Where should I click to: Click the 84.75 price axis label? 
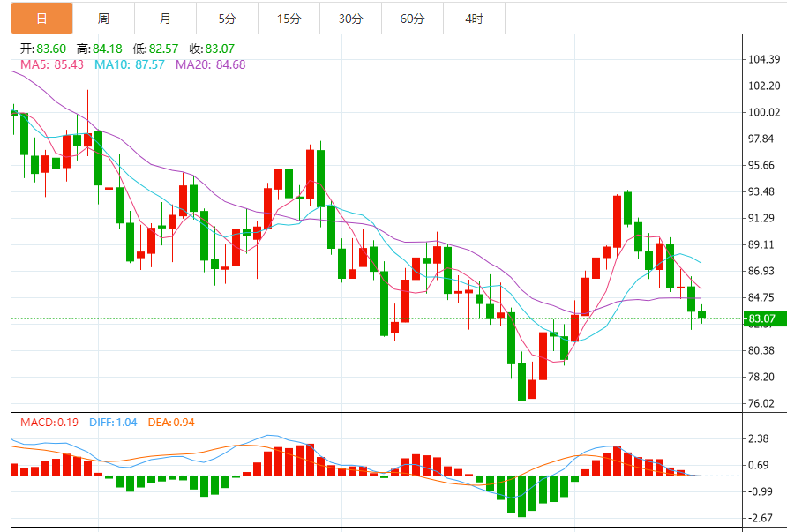[x=761, y=297]
